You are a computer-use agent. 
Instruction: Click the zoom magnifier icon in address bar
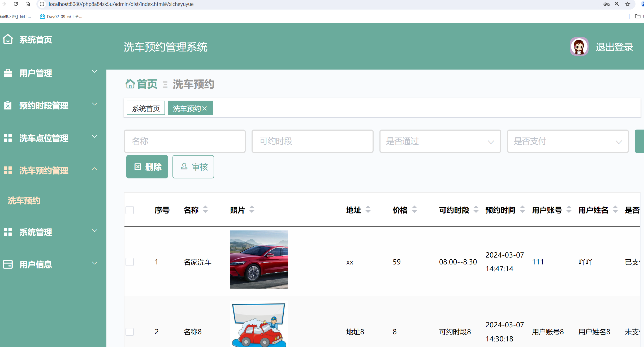[617, 4]
